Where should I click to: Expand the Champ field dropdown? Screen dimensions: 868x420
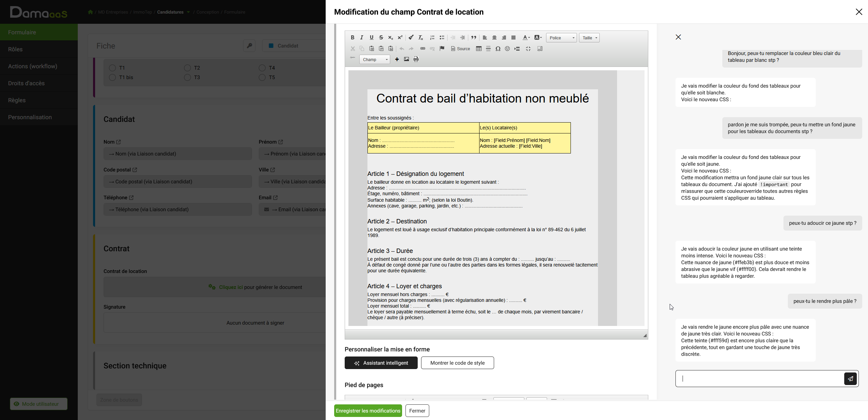375,59
